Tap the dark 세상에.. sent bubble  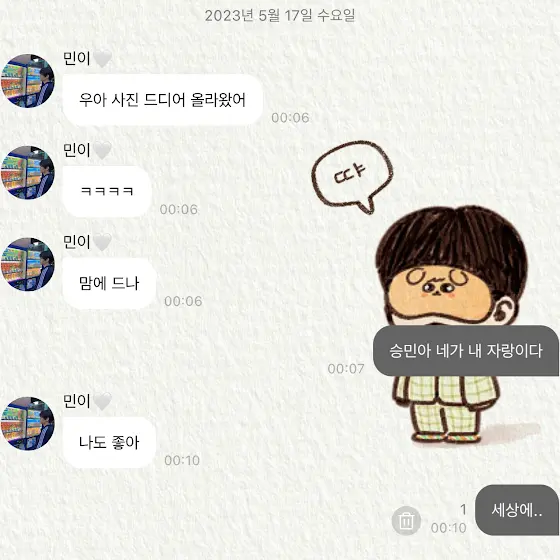coord(517,510)
